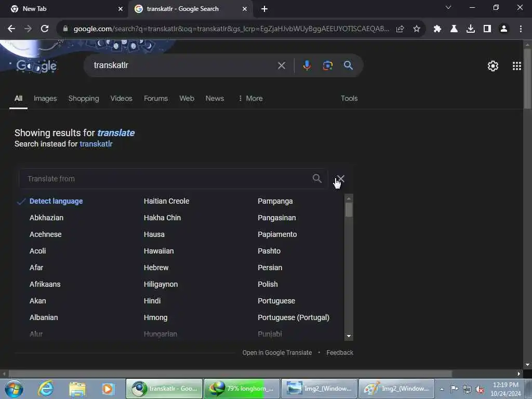The image size is (532, 399).
Task: Choose Persian as source language
Action: (270, 268)
